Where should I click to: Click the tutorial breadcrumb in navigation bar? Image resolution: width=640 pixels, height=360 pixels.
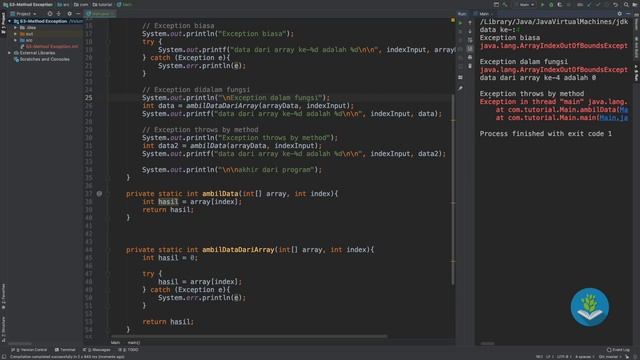point(102,4)
